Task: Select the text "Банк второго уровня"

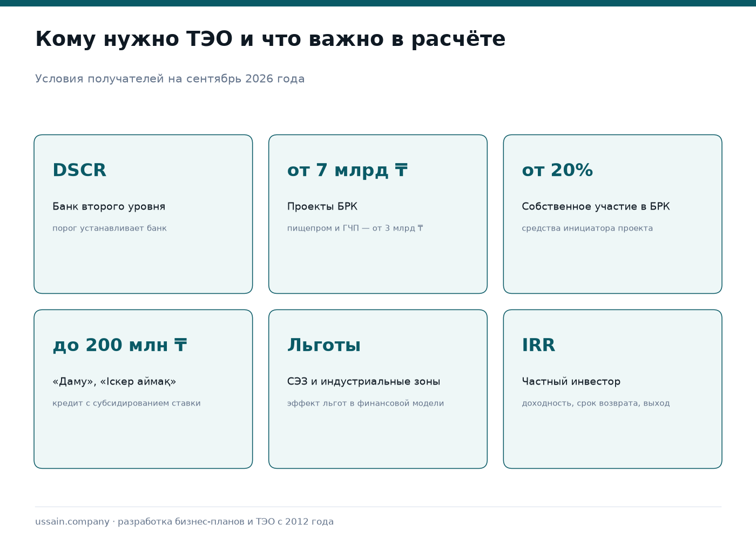Action: (109, 207)
